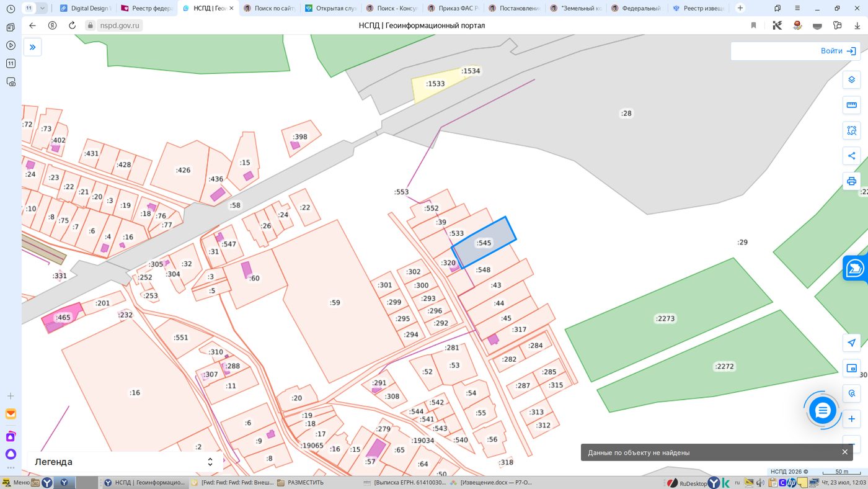The height and width of the screenshot is (489, 868).
Task: Center map on my location arrow
Action: (x=851, y=343)
